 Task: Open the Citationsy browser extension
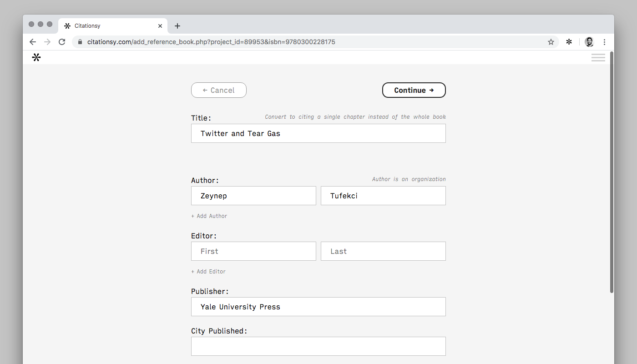coord(569,42)
